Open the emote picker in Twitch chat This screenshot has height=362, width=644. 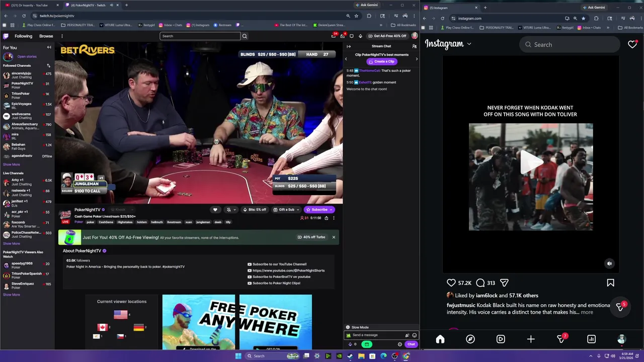[x=414, y=335]
